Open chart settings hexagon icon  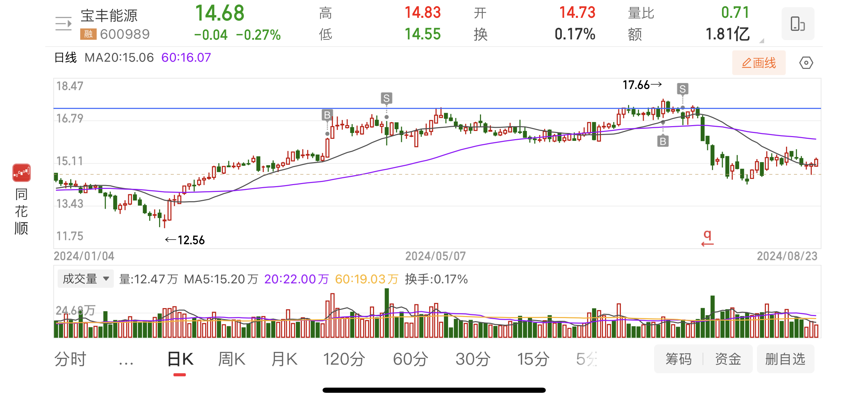click(806, 63)
